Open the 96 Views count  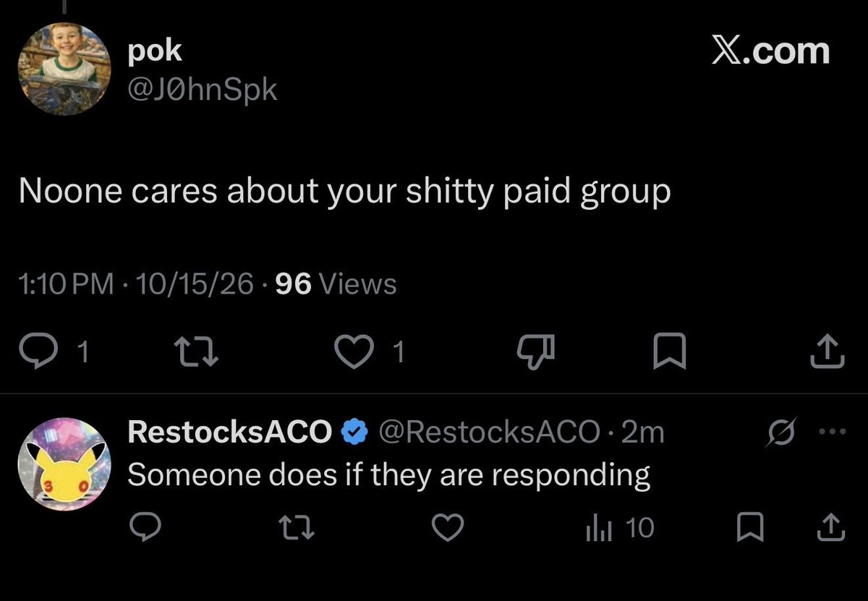336,284
